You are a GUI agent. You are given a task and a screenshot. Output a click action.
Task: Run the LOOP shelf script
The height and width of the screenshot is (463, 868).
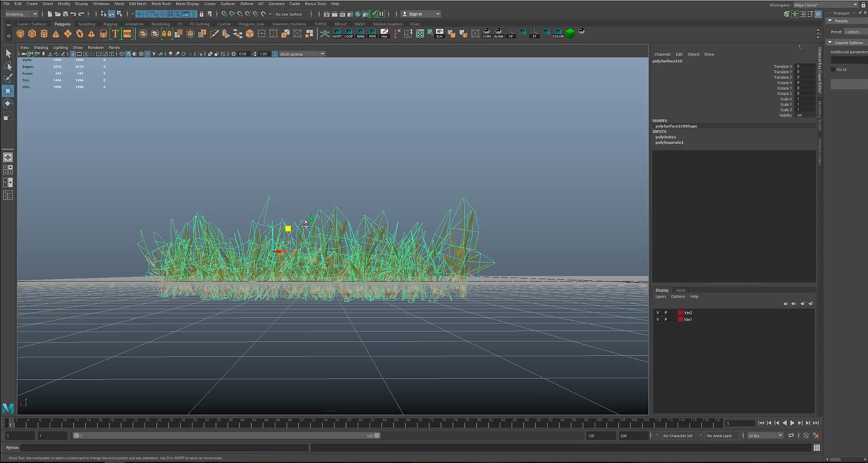[348, 33]
